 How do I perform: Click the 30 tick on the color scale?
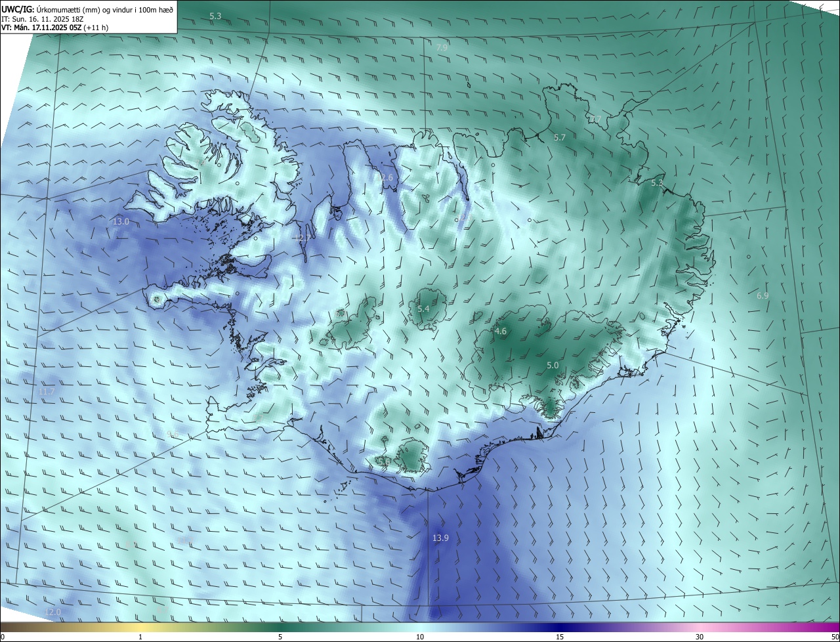(700, 637)
